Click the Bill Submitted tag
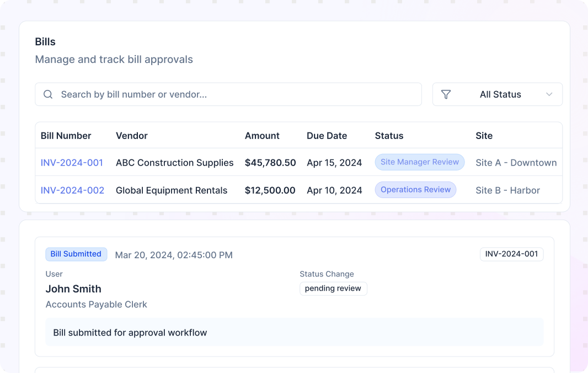This screenshot has width=588, height=373. click(76, 254)
